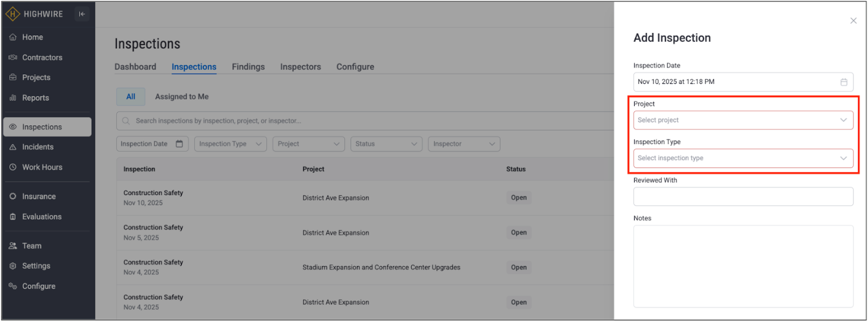
Task: Open Contractors from the sidebar
Action: tap(42, 57)
